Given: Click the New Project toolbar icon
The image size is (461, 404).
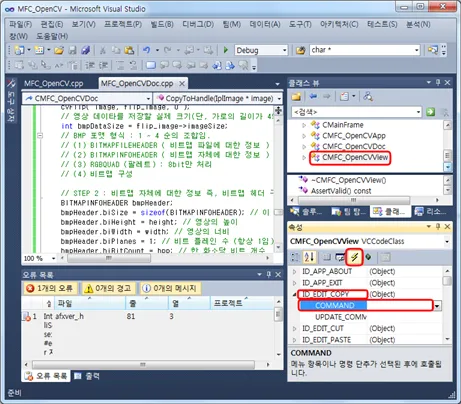Looking at the screenshot, I should pos(19,50).
